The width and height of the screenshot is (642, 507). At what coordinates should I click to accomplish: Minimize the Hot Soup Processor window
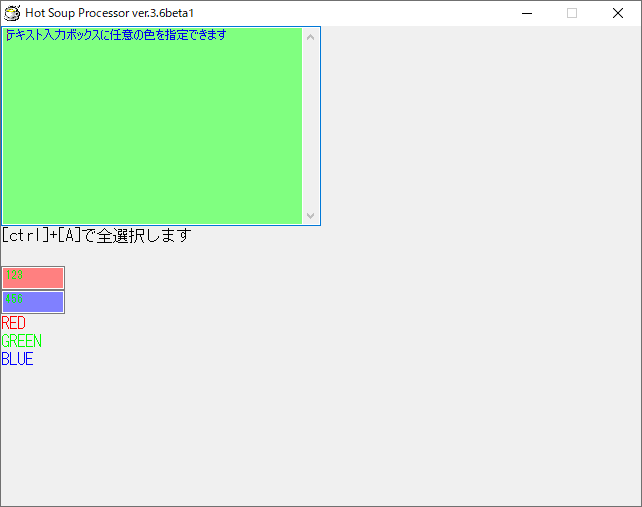[x=526, y=13]
